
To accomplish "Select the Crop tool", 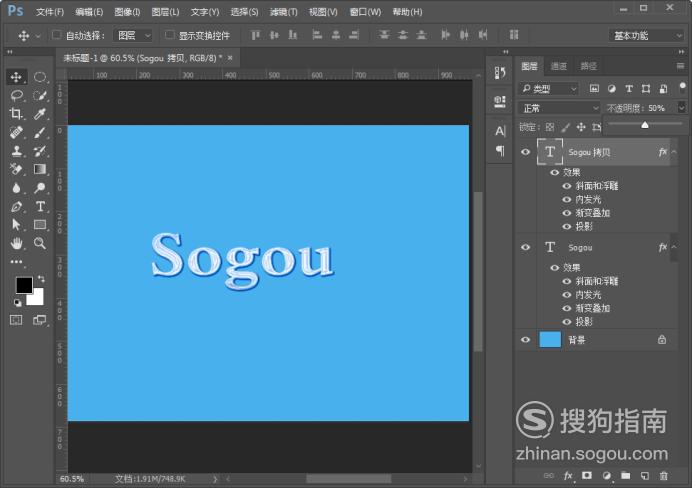I will coord(16,114).
